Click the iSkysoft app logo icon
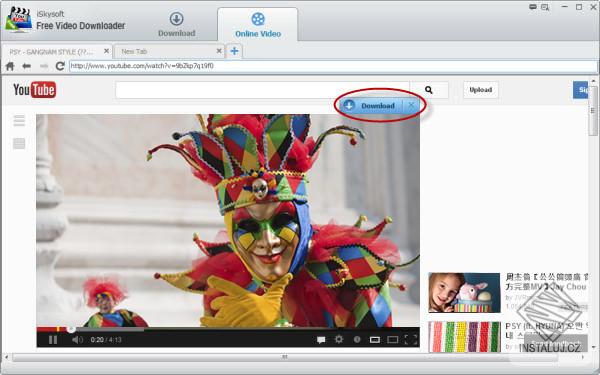 click(18, 20)
